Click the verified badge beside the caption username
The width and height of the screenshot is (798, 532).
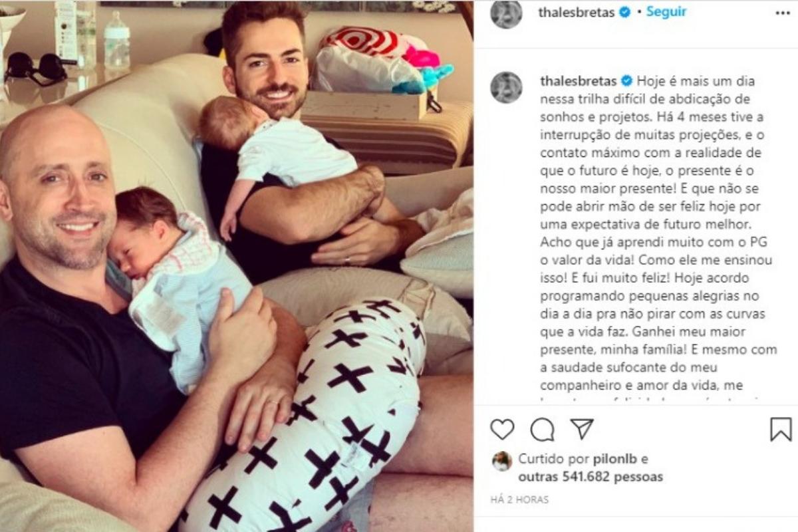click(x=626, y=81)
